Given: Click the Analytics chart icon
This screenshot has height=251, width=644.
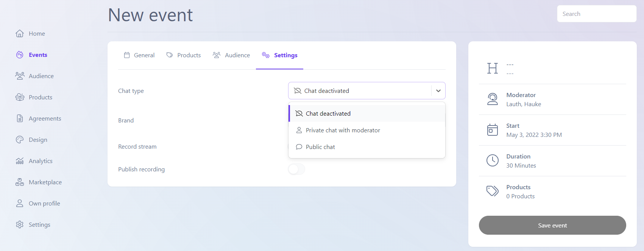Looking at the screenshot, I should 20,161.
